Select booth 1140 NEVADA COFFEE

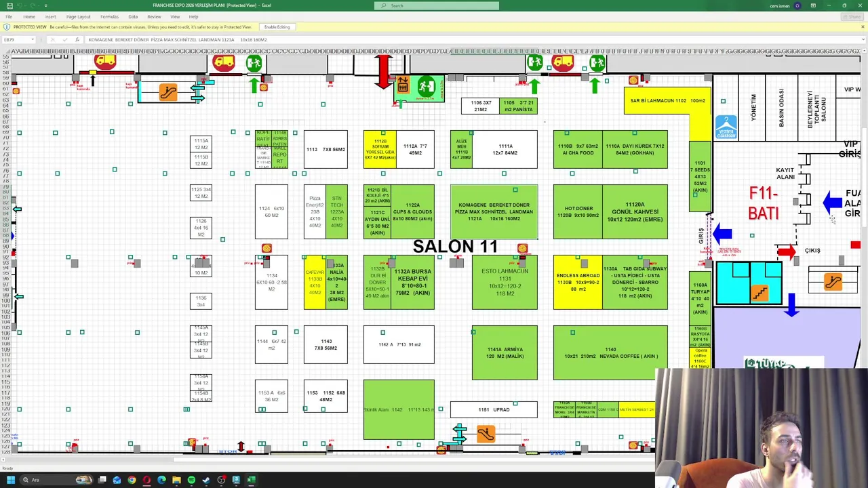coord(610,352)
